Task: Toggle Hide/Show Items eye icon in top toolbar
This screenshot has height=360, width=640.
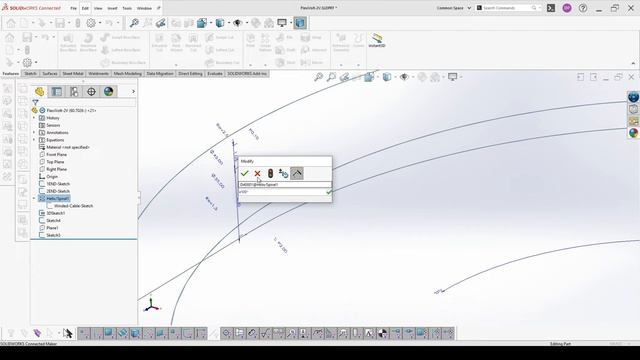Action: click(238, 23)
